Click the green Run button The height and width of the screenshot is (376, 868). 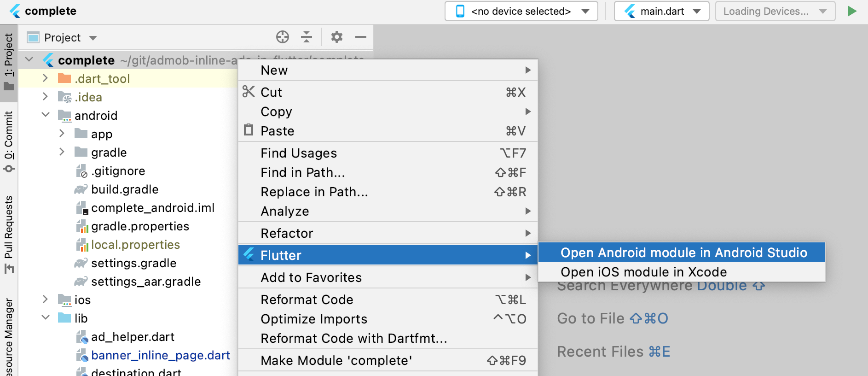coord(852,11)
